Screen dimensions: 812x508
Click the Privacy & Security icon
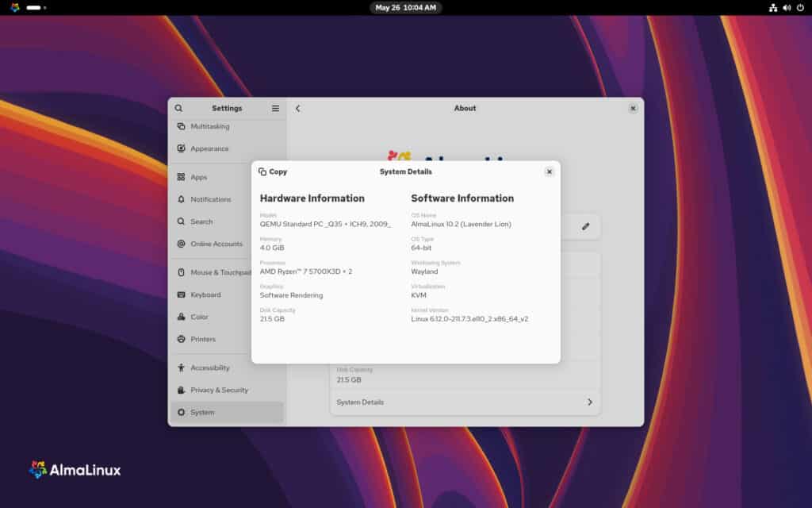click(182, 391)
